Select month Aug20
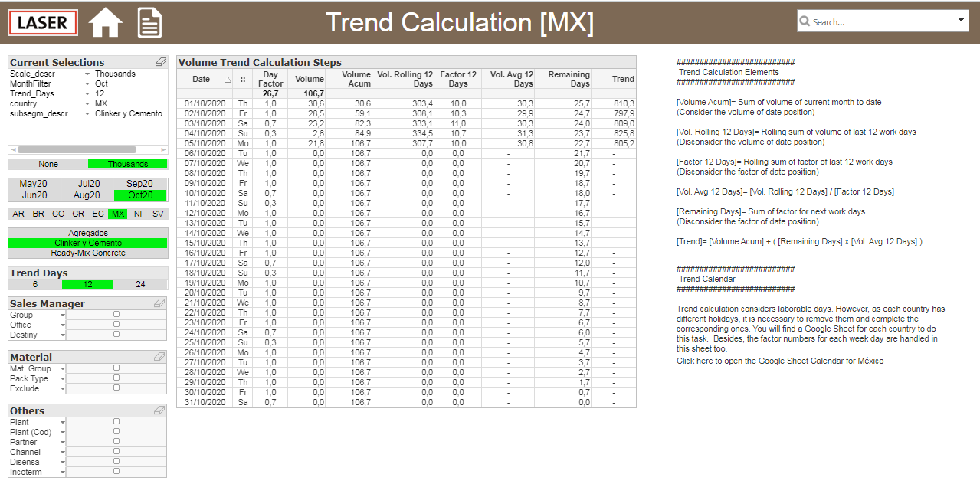 coord(89,195)
